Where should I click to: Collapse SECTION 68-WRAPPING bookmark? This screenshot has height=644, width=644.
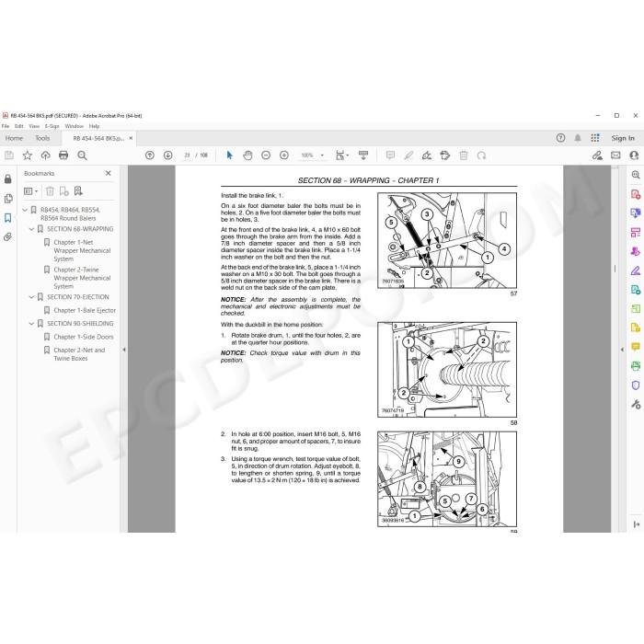[31, 229]
